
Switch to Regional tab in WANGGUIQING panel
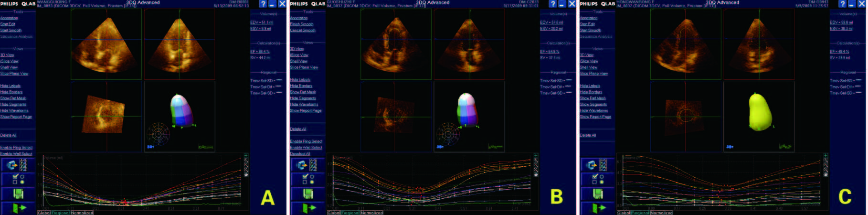coord(60,213)
